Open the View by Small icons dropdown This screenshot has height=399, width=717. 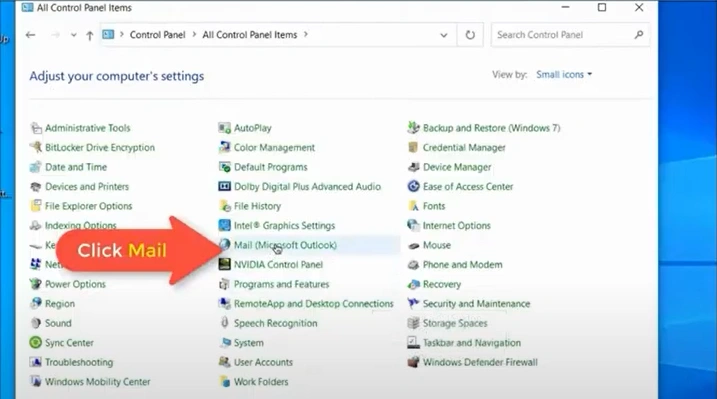(564, 74)
